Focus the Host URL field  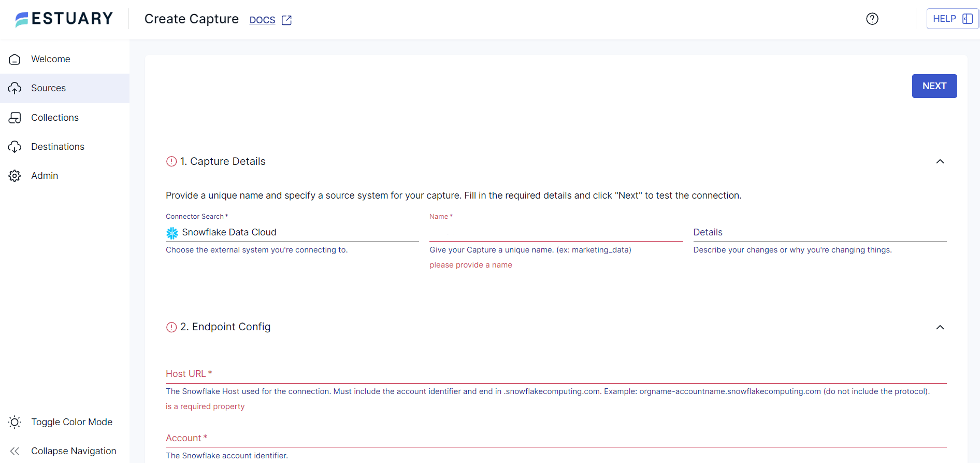(x=556, y=374)
